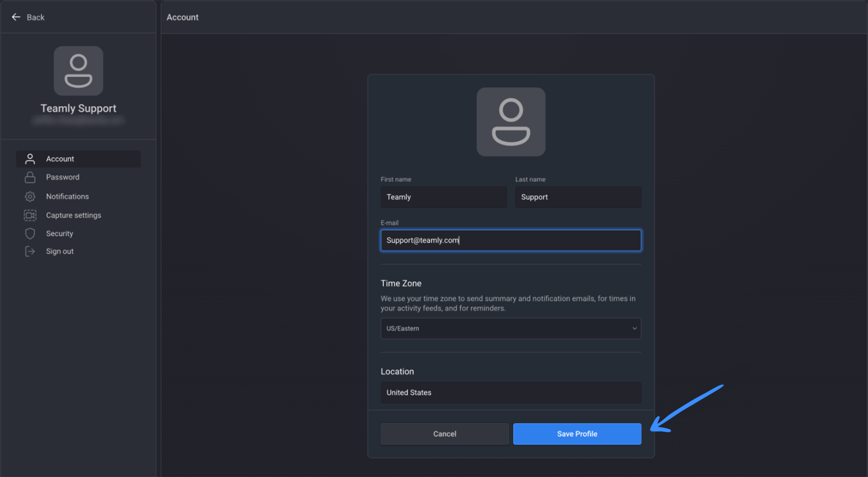This screenshot has width=868, height=477.
Task: Click the Account page header title
Action: (182, 17)
